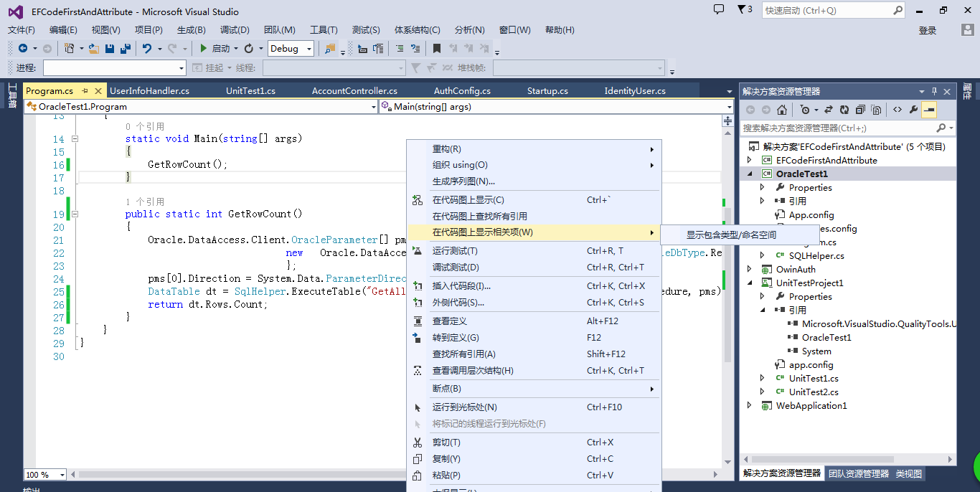Switch to the 类视图 tab
Image resolution: width=980 pixels, height=492 pixels.
(908, 473)
